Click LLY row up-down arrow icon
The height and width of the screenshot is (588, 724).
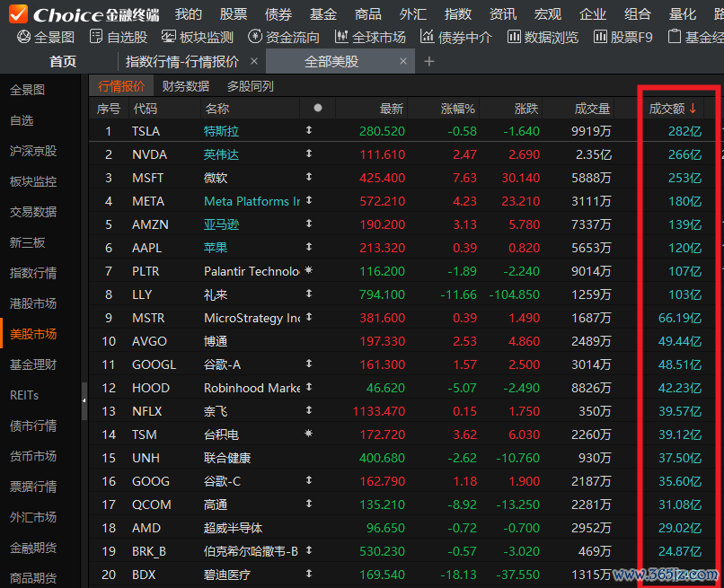(309, 294)
